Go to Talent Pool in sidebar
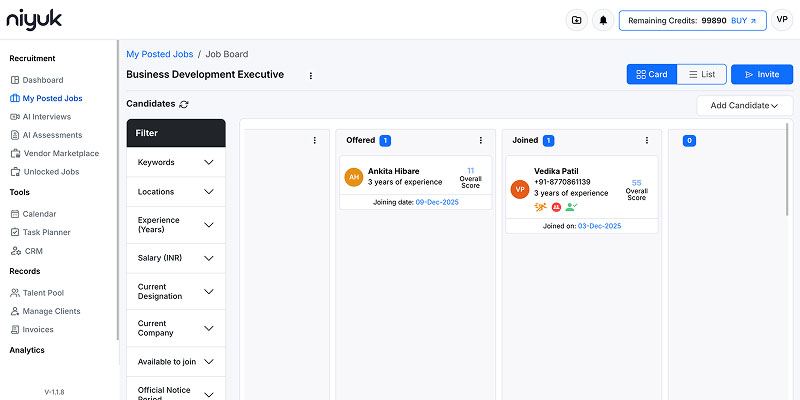This screenshot has width=800, height=400. (46, 293)
